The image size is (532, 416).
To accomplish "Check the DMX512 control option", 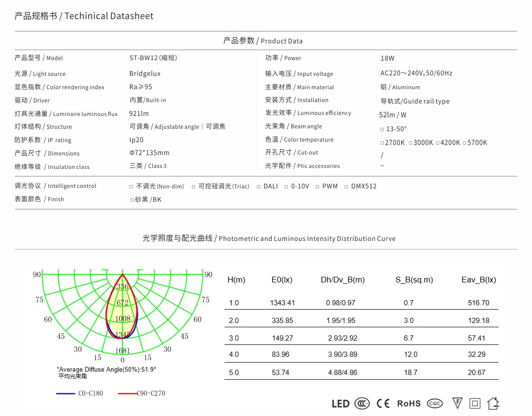I will (x=346, y=187).
